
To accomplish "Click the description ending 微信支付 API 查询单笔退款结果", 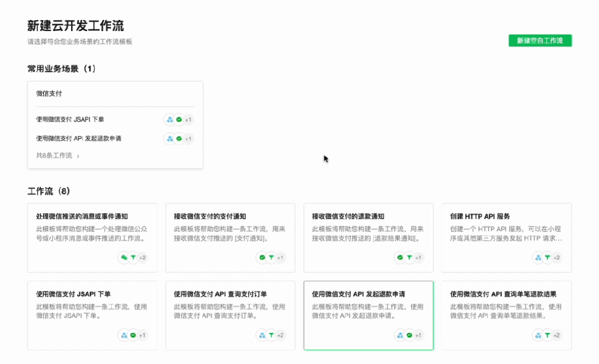I will (506, 311).
